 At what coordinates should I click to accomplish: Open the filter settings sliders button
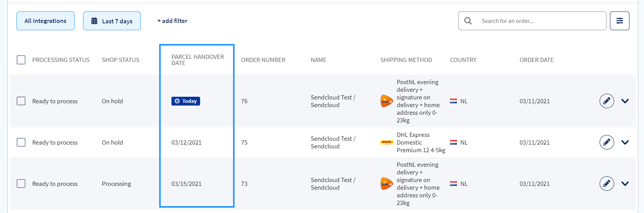click(x=620, y=21)
